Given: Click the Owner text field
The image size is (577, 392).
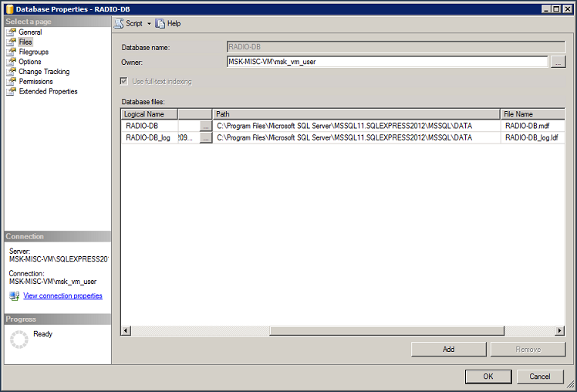Looking at the screenshot, I should pyautogui.click(x=387, y=62).
